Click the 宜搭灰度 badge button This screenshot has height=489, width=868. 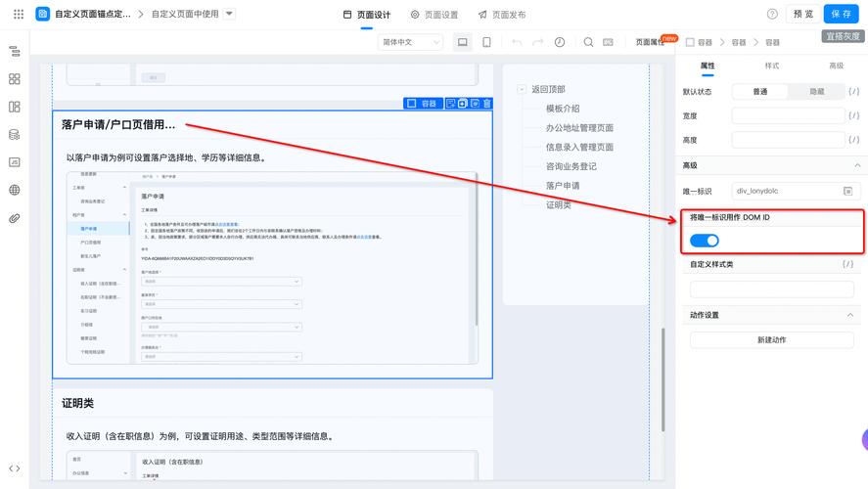pos(843,36)
